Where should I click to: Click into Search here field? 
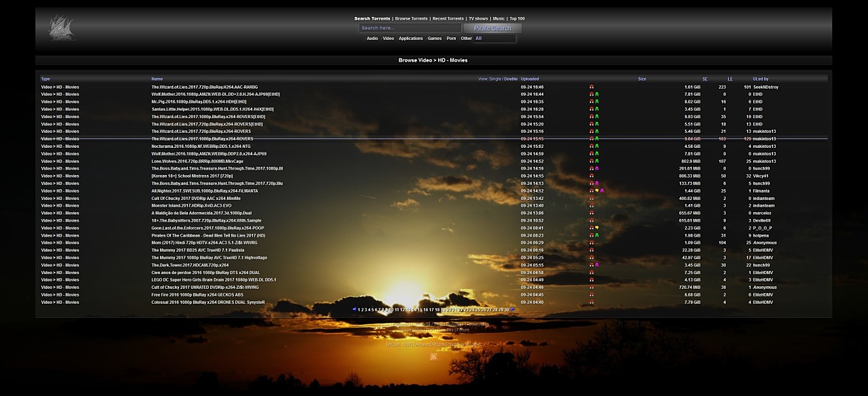tap(410, 28)
